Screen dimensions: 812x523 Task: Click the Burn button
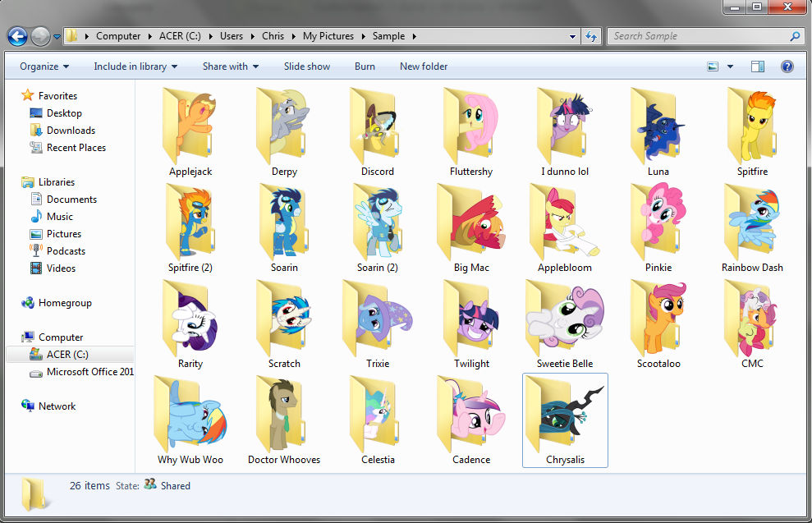[x=365, y=67]
